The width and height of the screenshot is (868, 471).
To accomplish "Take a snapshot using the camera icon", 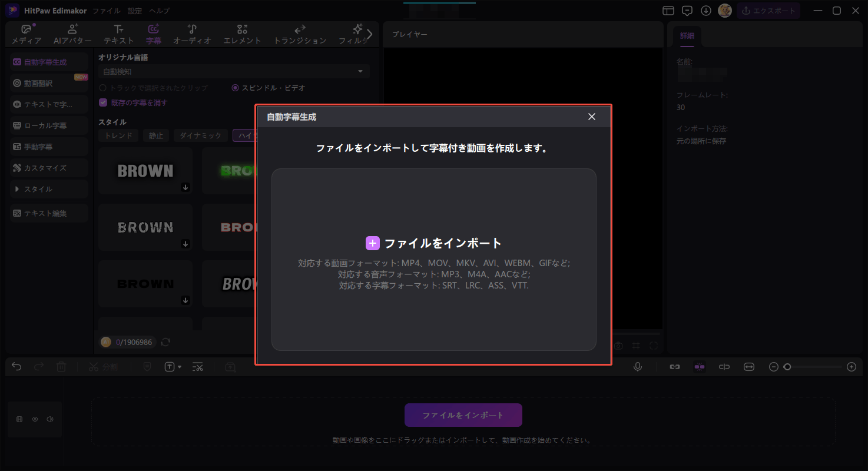I will click(x=618, y=346).
